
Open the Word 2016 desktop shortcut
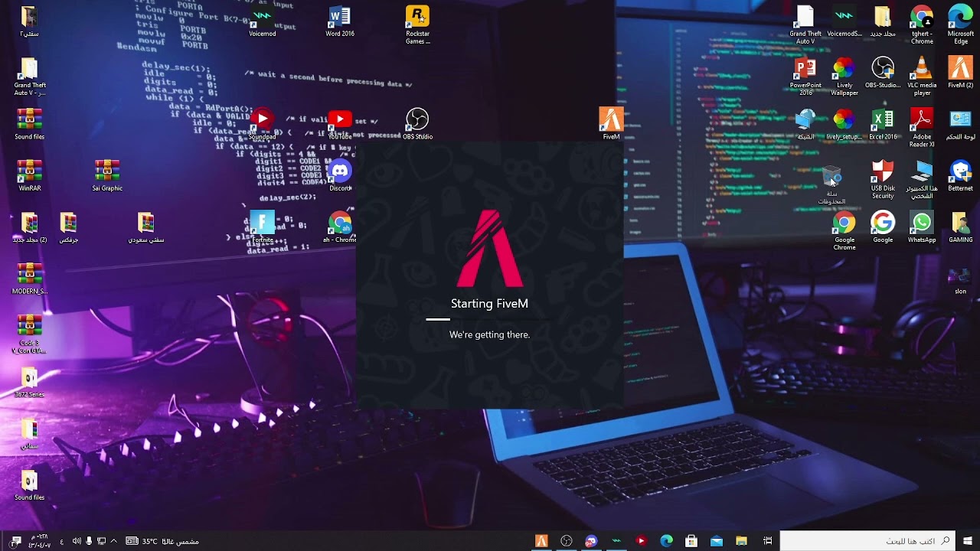click(x=339, y=22)
